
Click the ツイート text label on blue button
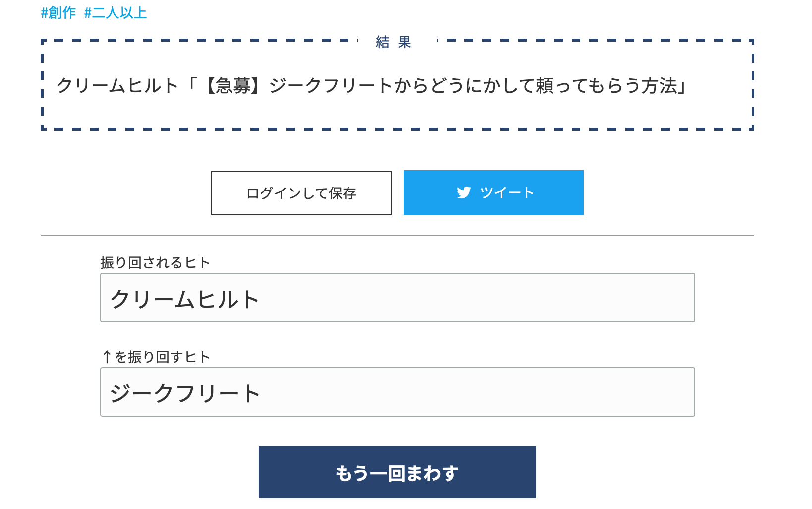coord(507,192)
